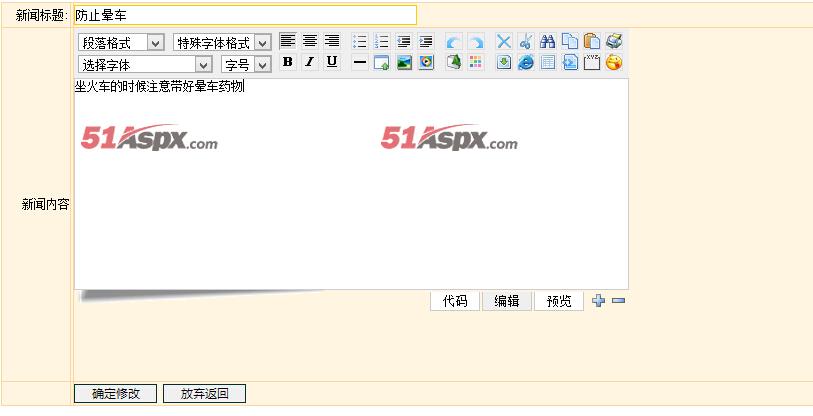Insert a horizontal line
Viewport: 813px width, 416px height.
click(x=359, y=63)
